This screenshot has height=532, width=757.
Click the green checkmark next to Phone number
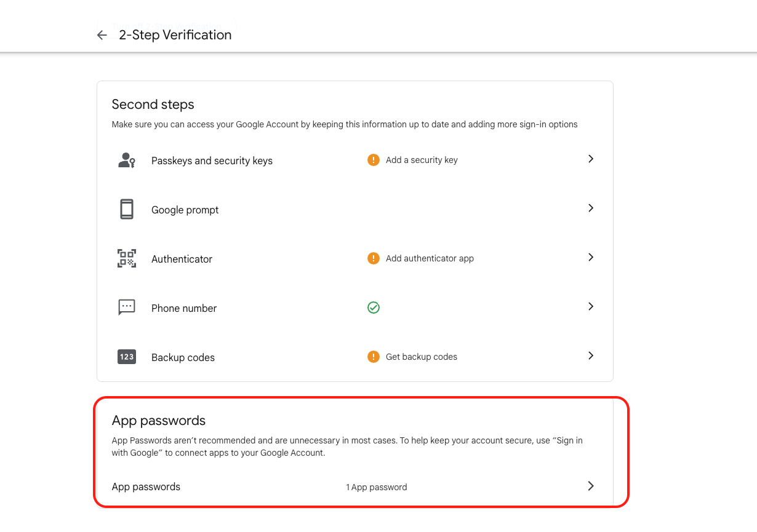click(x=374, y=308)
